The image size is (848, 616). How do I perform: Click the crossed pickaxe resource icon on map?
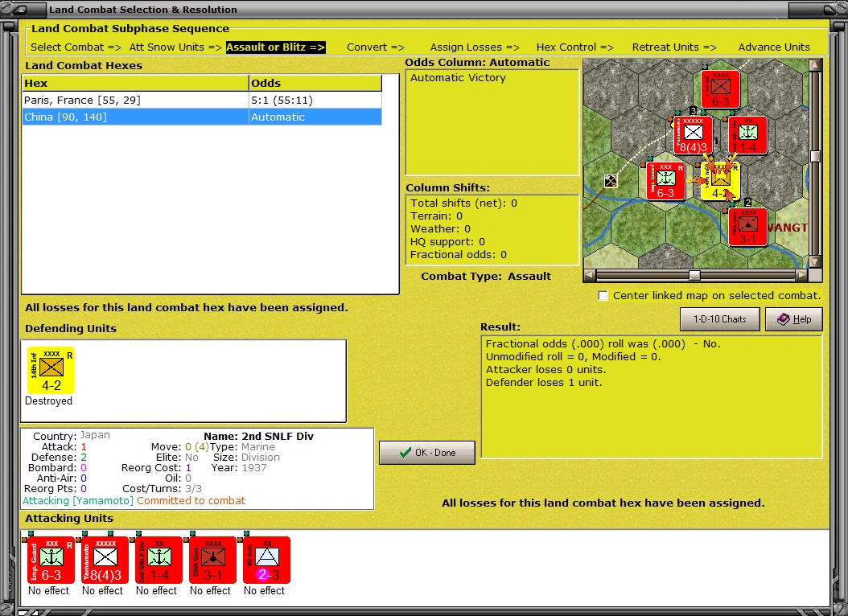coord(611,181)
